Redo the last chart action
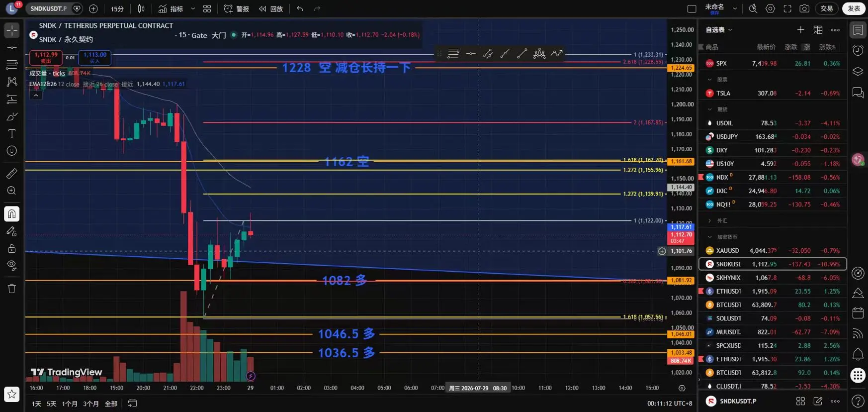 (317, 8)
